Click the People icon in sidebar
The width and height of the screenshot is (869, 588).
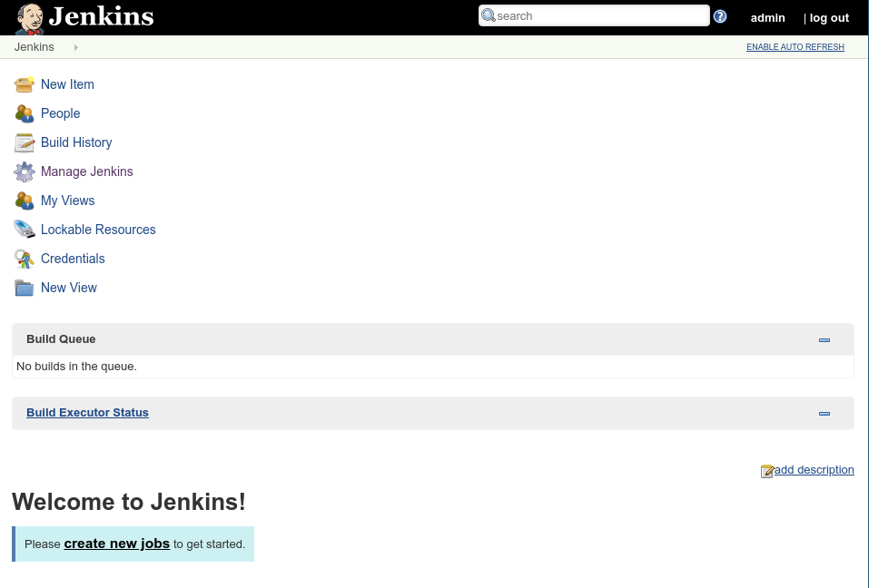click(x=25, y=113)
